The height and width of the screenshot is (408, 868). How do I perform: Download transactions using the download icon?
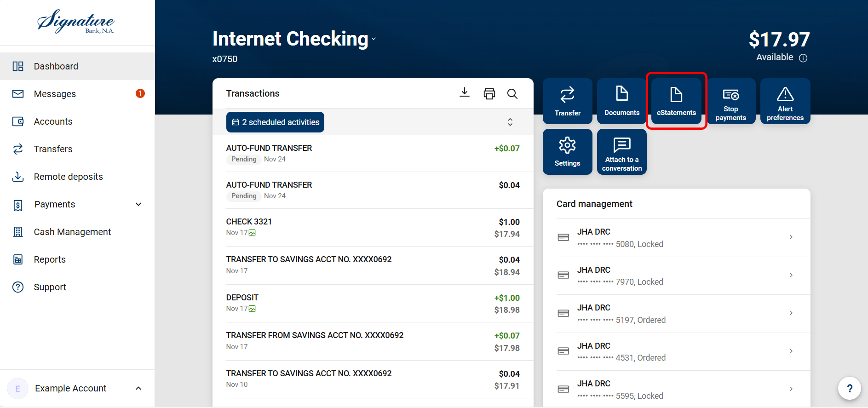pos(465,92)
